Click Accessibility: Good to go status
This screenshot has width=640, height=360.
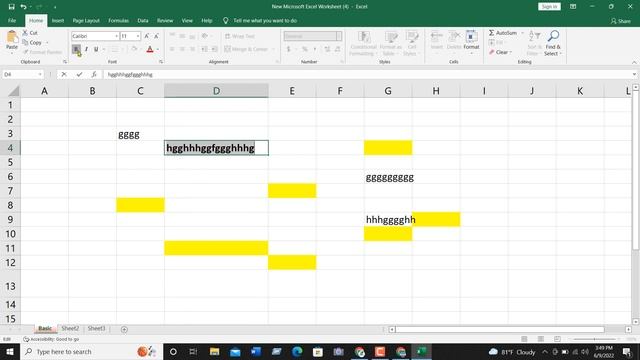(51, 339)
